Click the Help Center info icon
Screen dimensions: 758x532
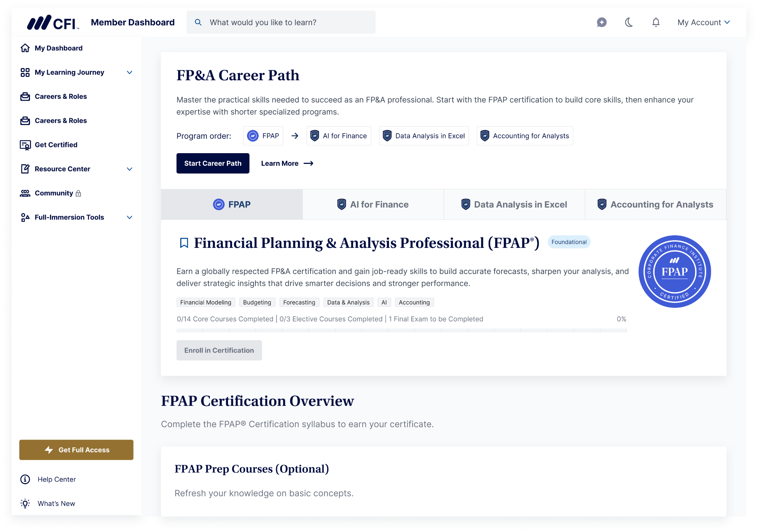coord(25,479)
